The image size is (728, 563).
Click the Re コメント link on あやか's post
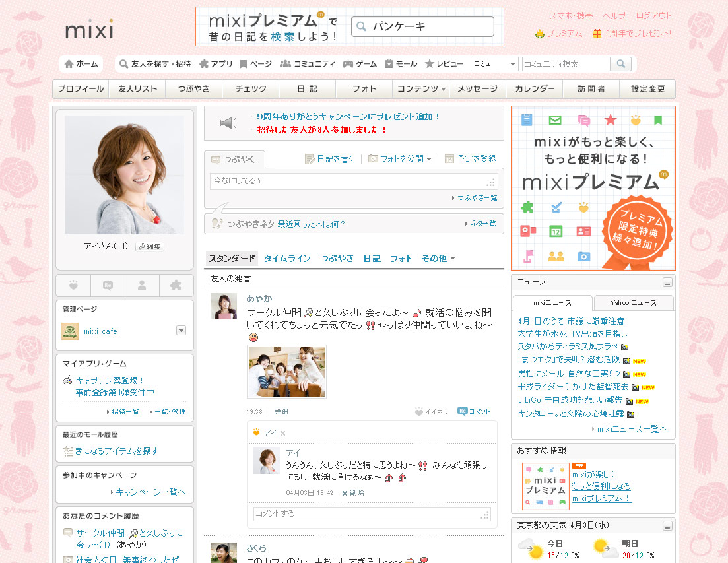pyautogui.click(x=474, y=411)
